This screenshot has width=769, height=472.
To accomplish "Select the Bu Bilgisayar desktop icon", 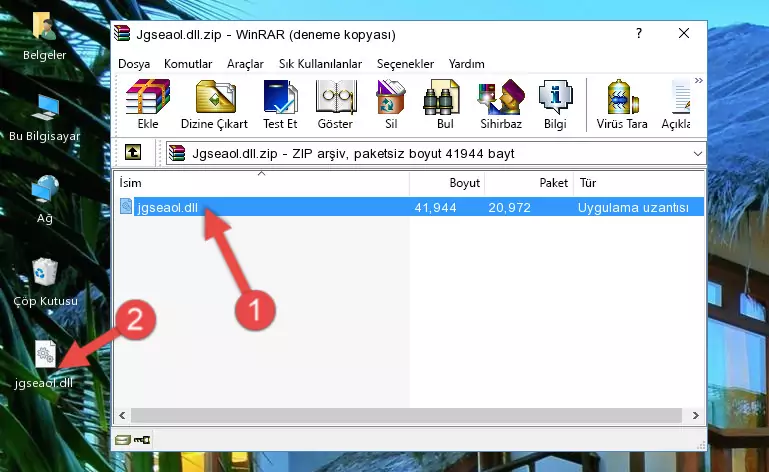I will tap(45, 118).
